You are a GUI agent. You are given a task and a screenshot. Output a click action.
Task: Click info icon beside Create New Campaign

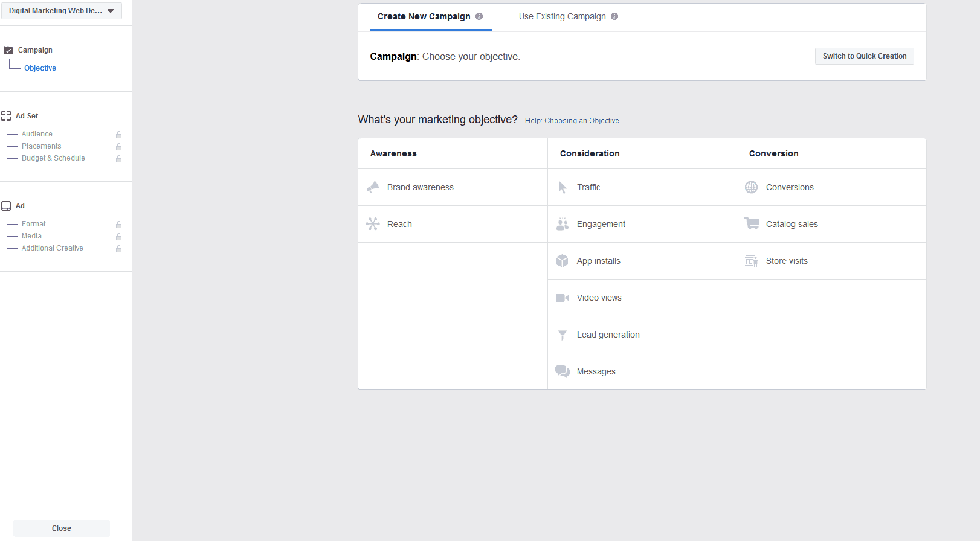coord(479,16)
